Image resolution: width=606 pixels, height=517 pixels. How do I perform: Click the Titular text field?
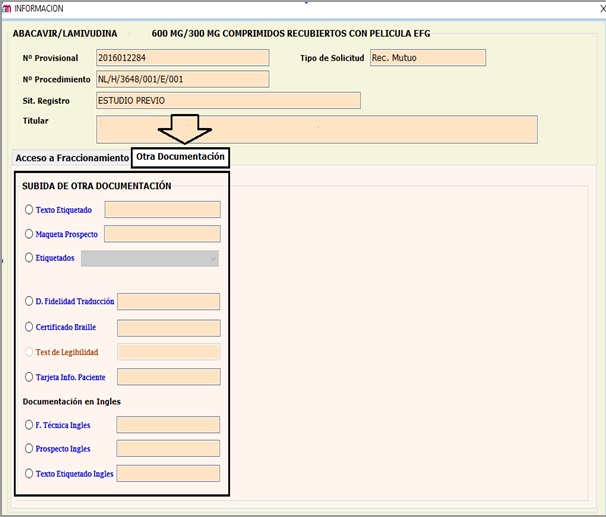(316, 129)
